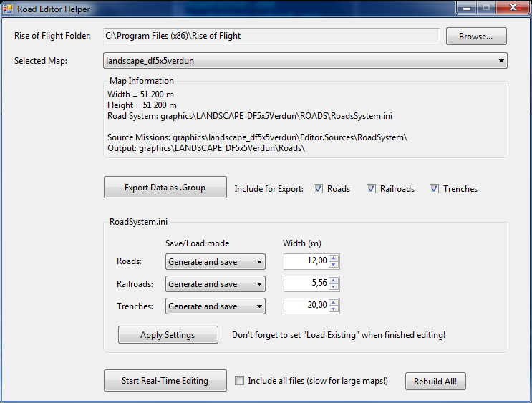
Task: Increase Trenches width with up arrow
Action: [x=334, y=303]
